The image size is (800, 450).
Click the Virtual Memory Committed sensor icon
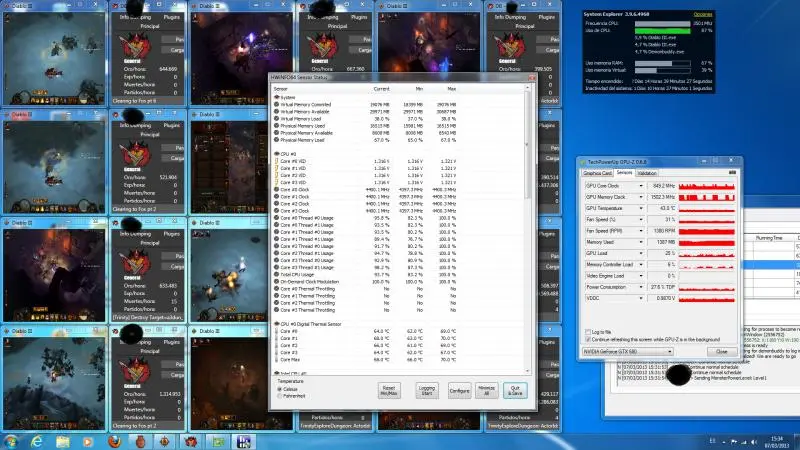[x=277, y=104]
